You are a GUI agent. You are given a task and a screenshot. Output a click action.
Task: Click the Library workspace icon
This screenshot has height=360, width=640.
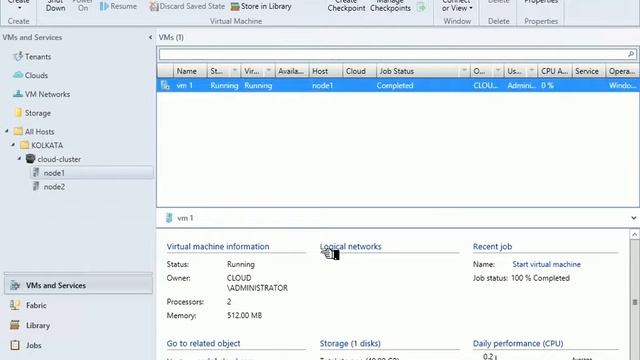(x=15, y=325)
